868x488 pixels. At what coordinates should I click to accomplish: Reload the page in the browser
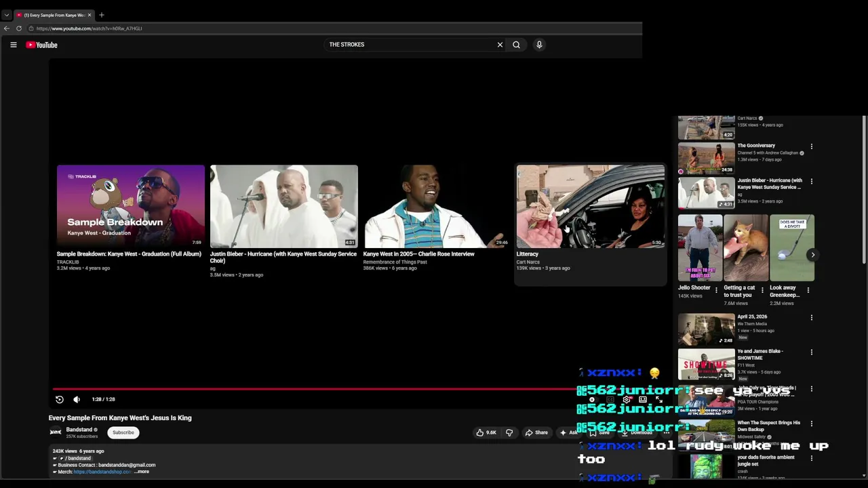[19, 28]
